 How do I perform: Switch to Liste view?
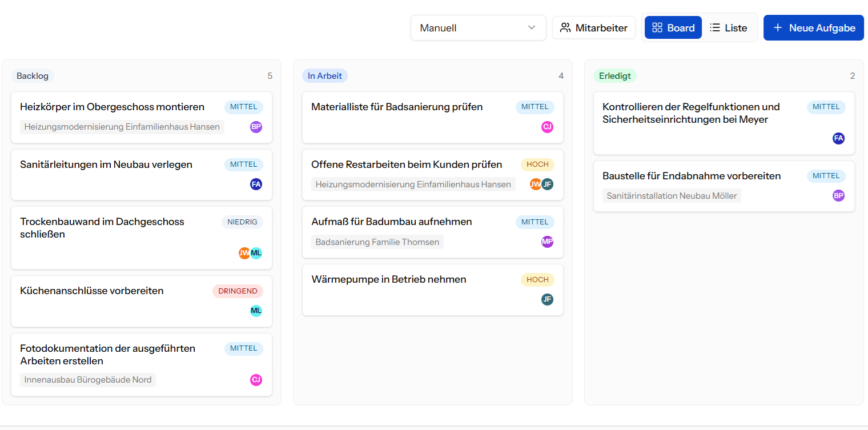[x=729, y=27]
